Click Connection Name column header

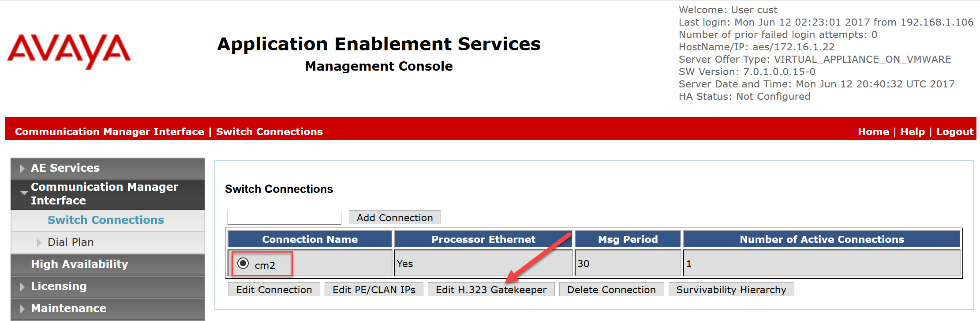310,239
